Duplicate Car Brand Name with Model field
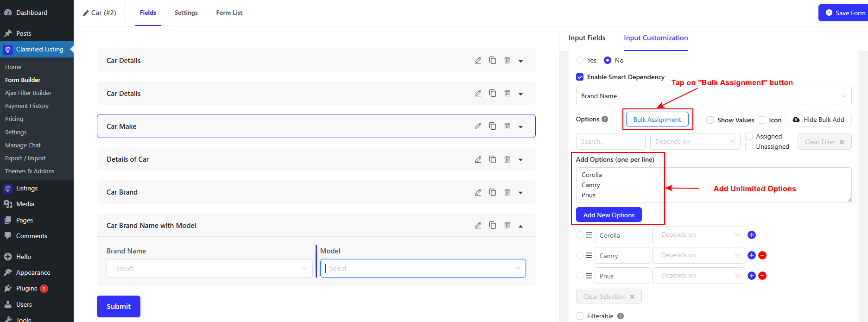Image resolution: width=868 pixels, height=322 pixels. click(493, 225)
